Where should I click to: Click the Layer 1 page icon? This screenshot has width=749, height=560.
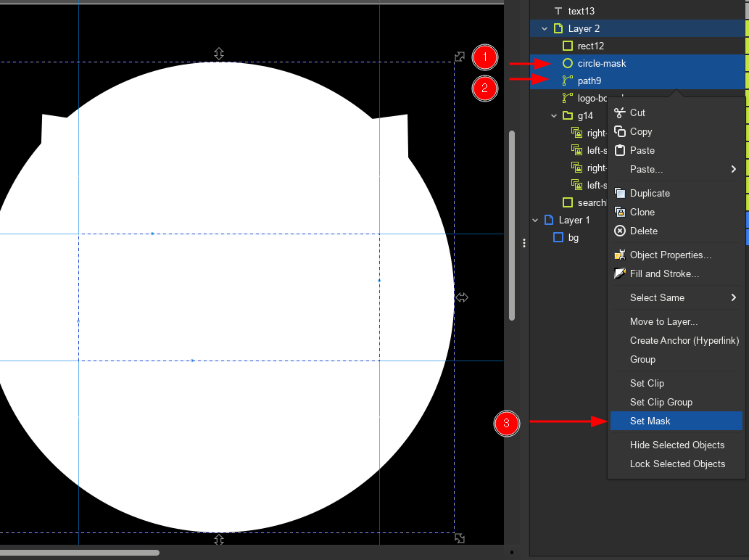[x=549, y=220]
